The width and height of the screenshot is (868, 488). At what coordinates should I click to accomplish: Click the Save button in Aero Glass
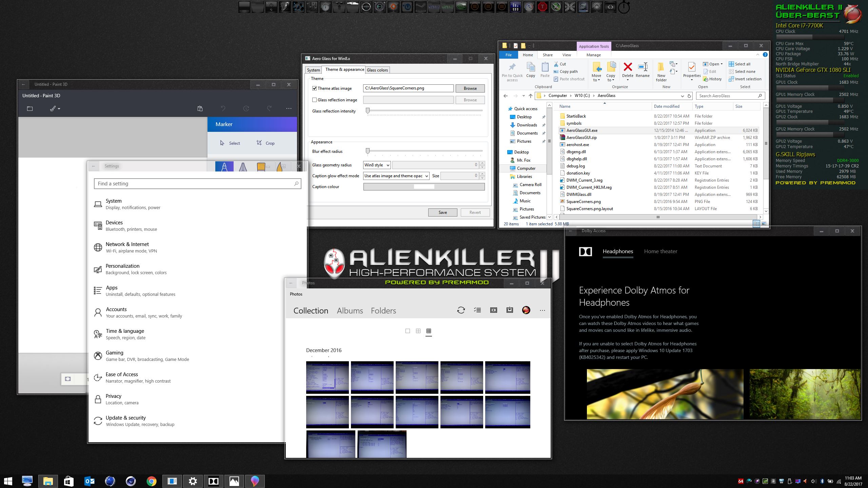[x=443, y=212]
